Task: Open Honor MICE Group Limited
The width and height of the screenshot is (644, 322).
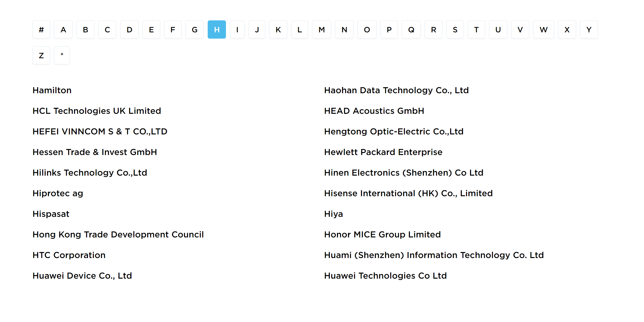Action: 382,235
